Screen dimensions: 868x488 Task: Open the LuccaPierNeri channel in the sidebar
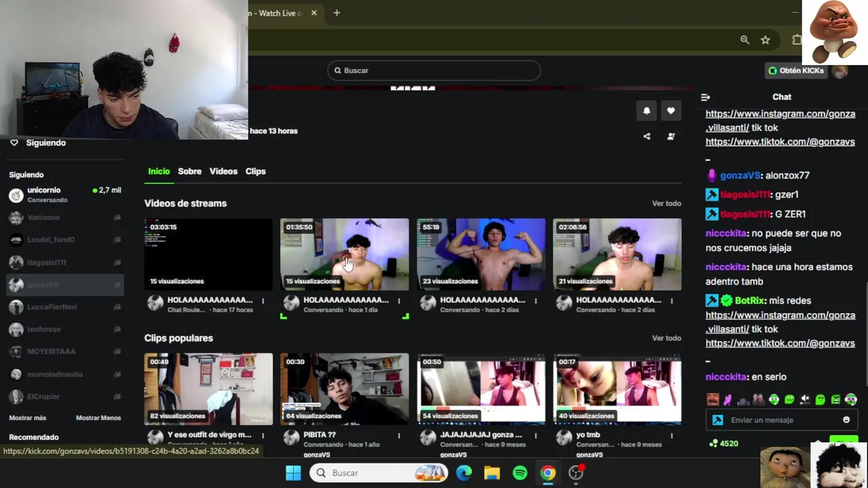click(x=65, y=307)
